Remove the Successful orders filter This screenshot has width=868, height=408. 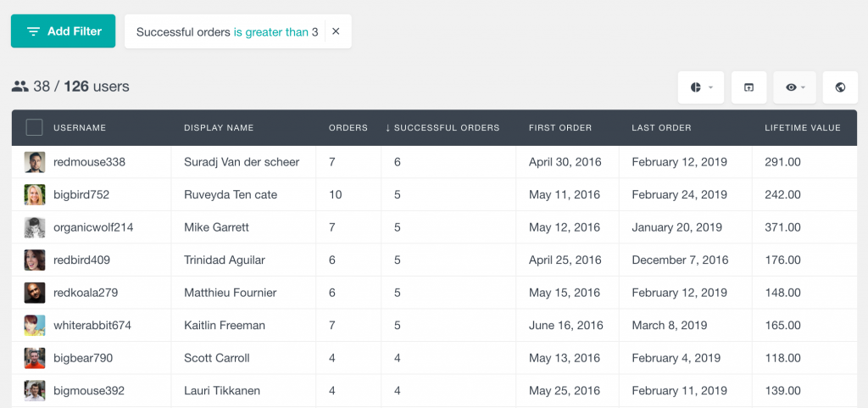[336, 31]
